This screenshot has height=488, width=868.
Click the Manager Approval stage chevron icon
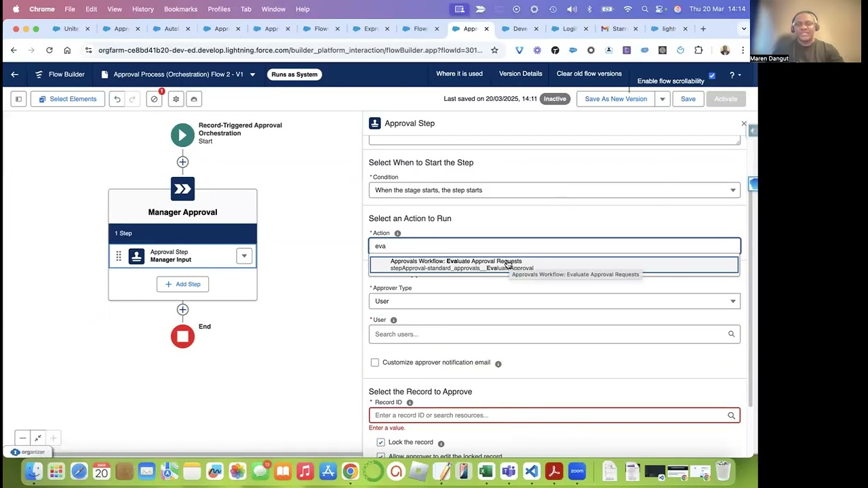pyautogui.click(x=182, y=189)
